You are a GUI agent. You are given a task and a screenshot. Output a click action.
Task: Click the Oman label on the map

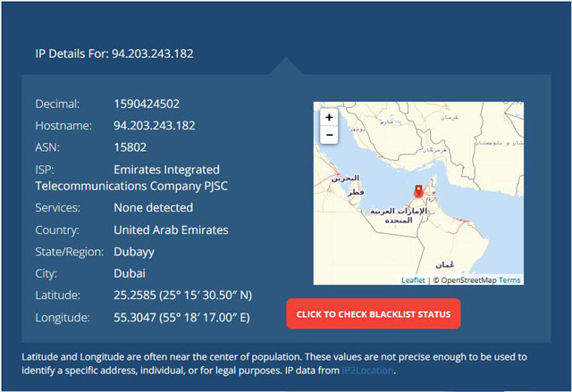tap(445, 264)
